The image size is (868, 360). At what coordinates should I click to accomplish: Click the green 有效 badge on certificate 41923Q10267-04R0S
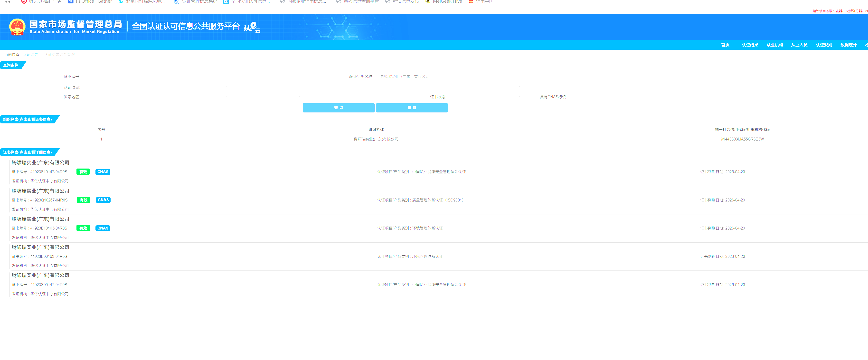83,200
